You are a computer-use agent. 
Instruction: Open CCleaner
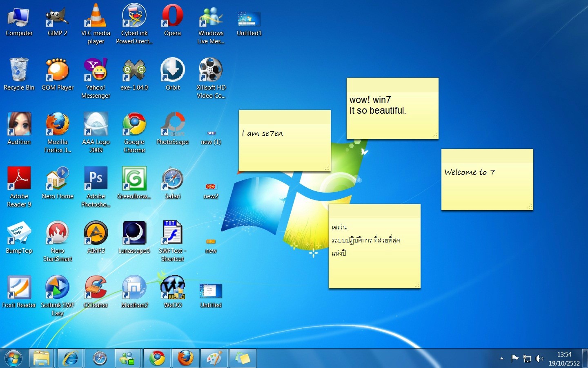[x=96, y=287]
